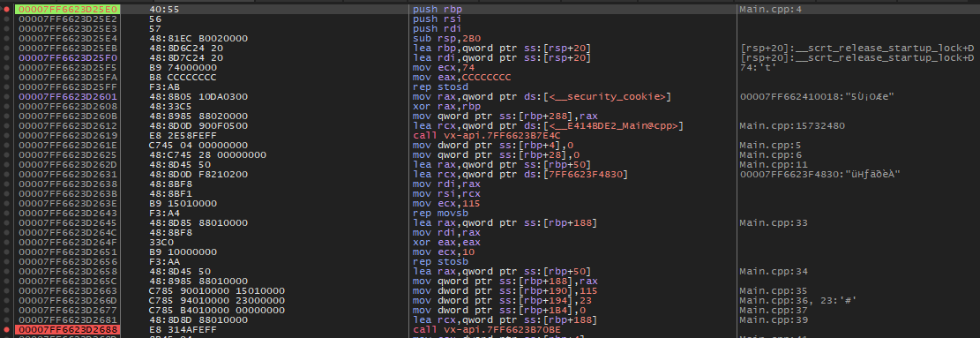
Task: Click the 'rep stosd' instruction
Action: click(440, 86)
